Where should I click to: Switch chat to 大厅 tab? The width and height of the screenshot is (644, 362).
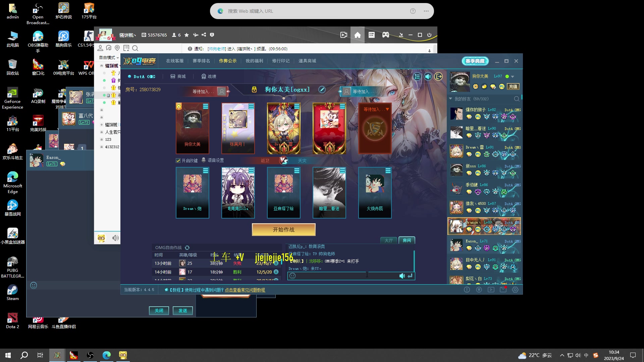click(389, 240)
